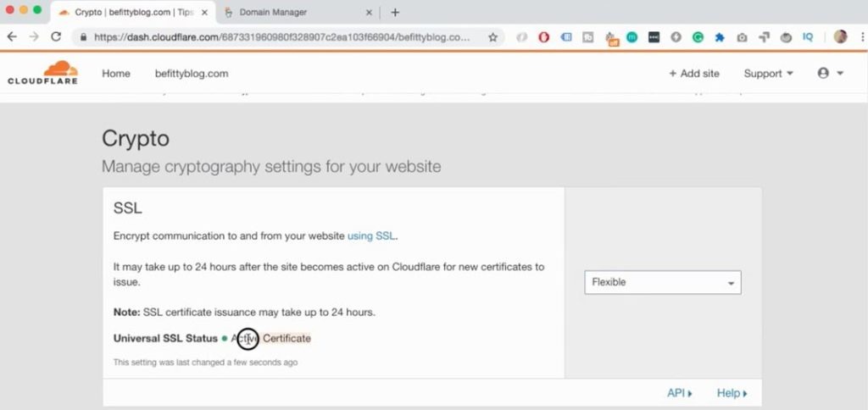Click the padlock site info icon
The width and height of the screenshot is (868, 410).
coord(84,37)
